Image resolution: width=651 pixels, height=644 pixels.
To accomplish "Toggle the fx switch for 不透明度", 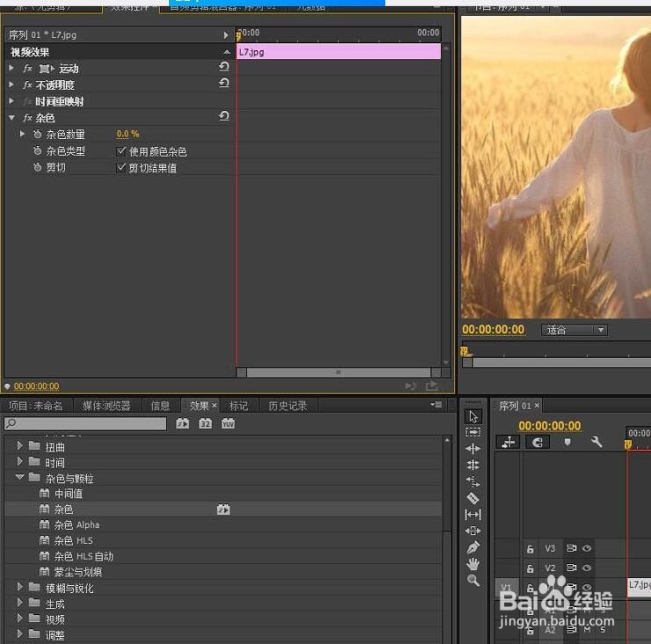I will click(28, 85).
